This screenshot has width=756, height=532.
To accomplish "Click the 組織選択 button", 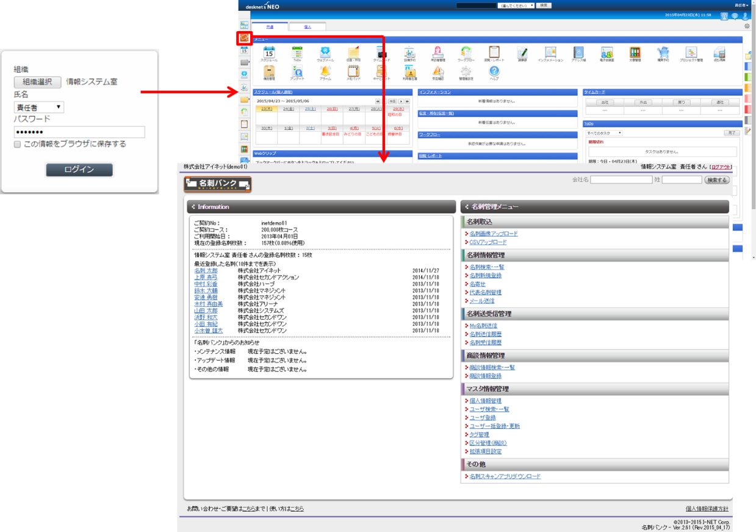I will 37,82.
